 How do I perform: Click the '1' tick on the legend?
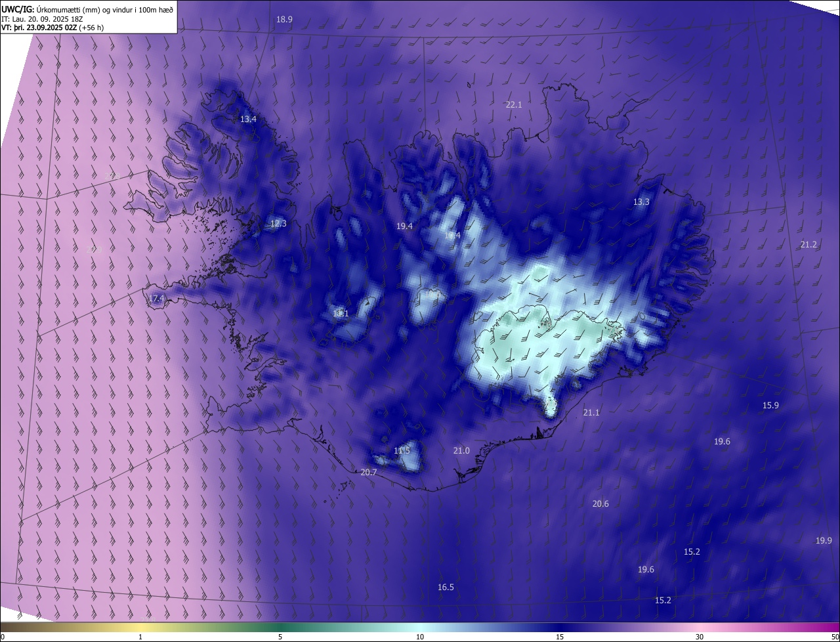pos(140,637)
